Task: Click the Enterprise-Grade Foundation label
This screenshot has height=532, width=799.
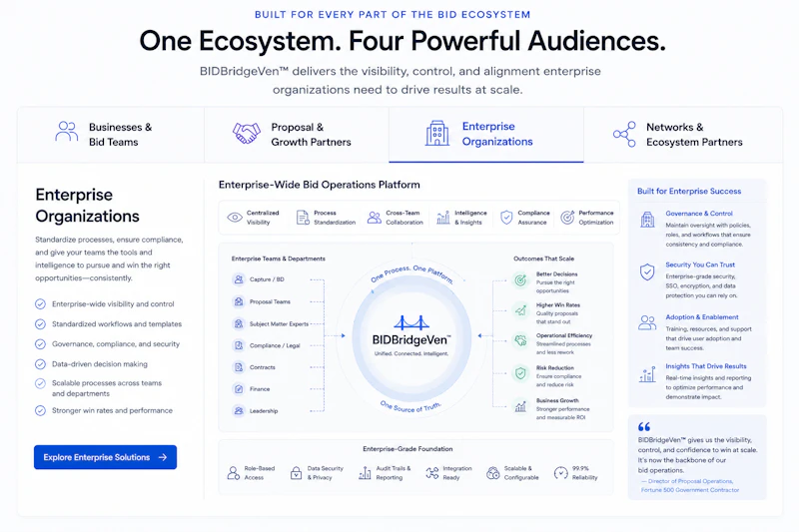Action: click(x=407, y=449)
